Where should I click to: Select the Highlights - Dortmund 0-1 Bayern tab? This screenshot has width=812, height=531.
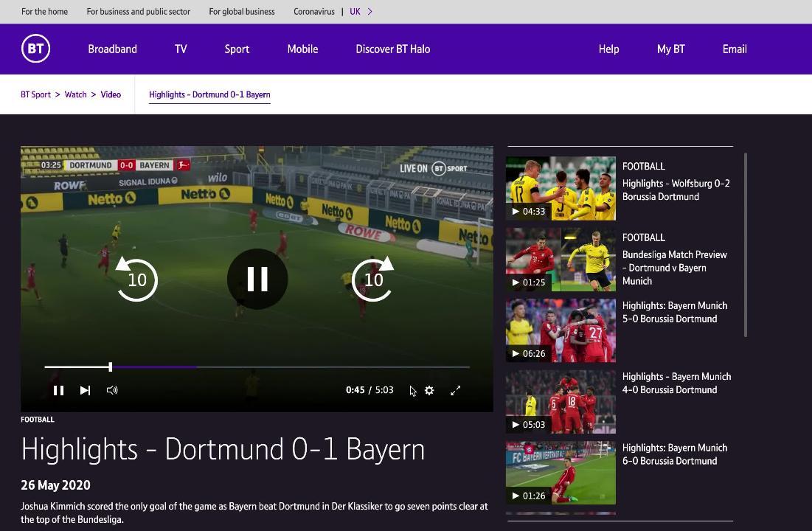[209, 95]
